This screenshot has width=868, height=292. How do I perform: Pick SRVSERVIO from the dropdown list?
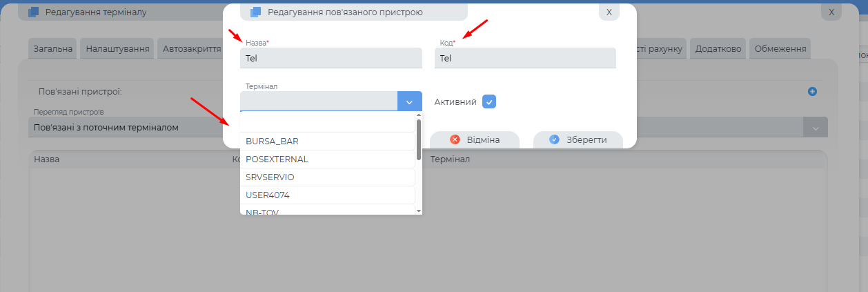click(x=270, y=177)
